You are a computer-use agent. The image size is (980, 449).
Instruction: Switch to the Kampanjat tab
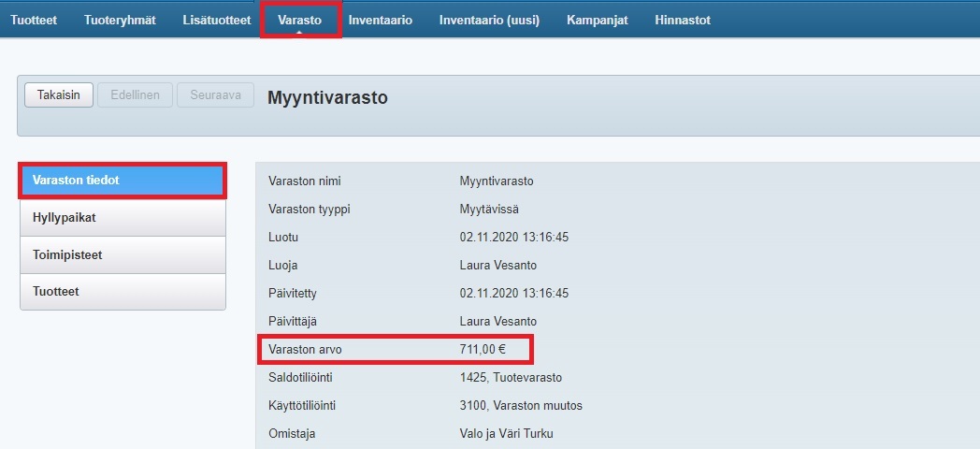(x=597, y=20)
